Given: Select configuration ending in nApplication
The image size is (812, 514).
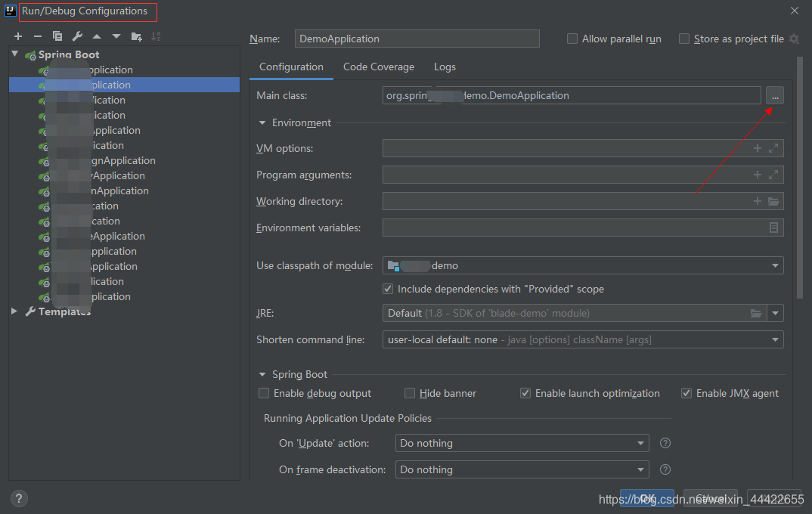Looking at the screenshot, I should [x=124, y=190].
